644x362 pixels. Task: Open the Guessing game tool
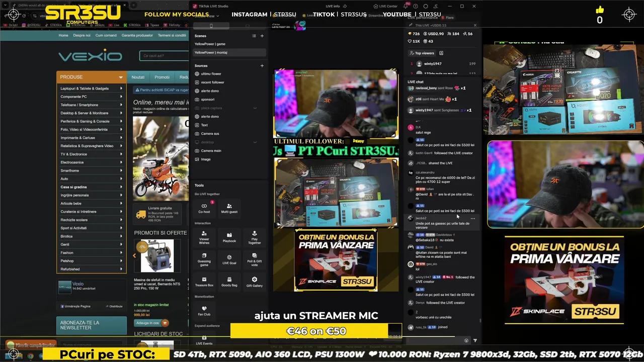pos(204,259)
